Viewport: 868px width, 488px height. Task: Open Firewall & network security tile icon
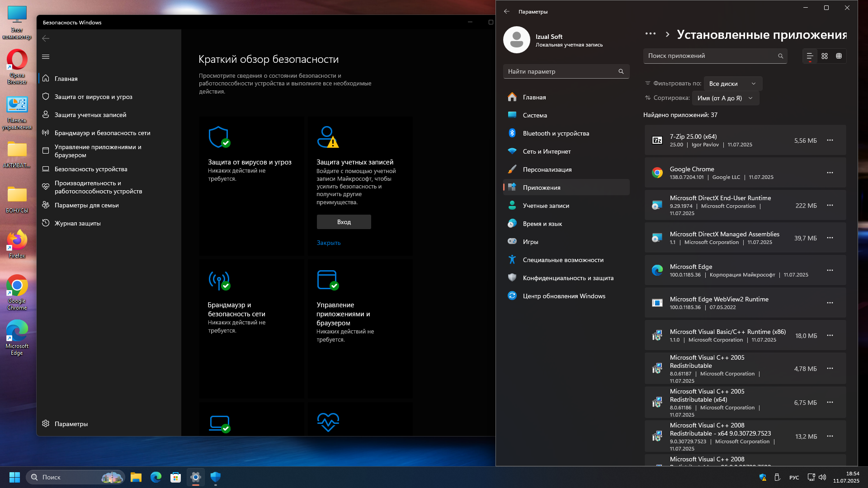coord(219,280)
